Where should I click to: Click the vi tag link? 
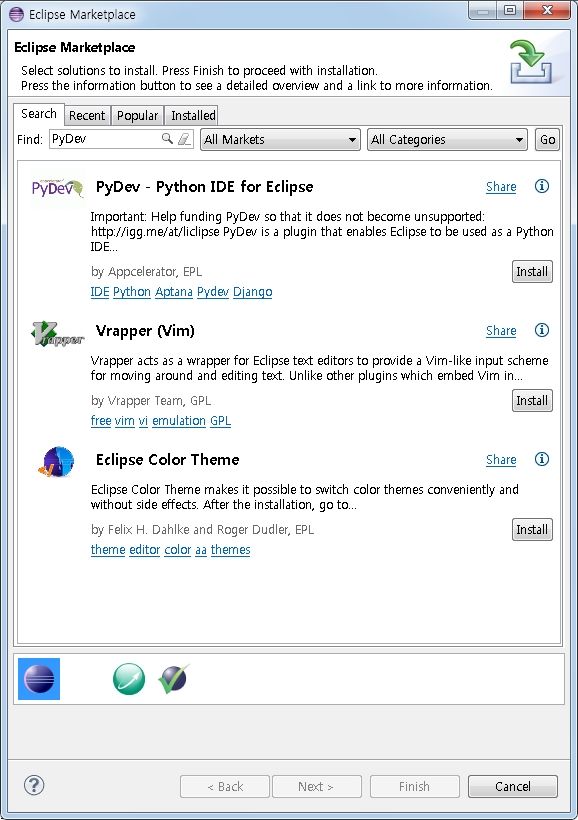[143, 421]
